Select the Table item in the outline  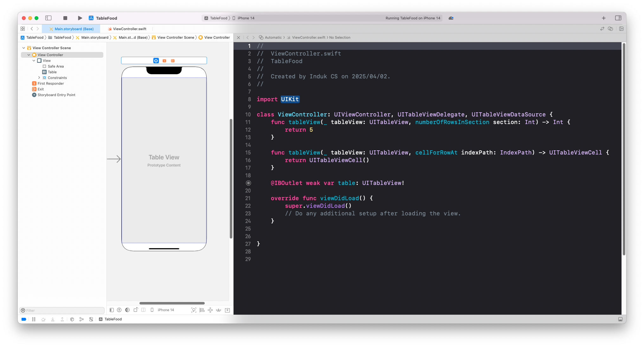52,72
